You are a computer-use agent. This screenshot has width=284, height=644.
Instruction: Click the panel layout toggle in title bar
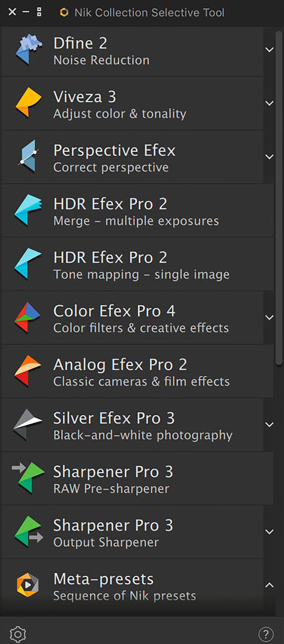point(39,12)
